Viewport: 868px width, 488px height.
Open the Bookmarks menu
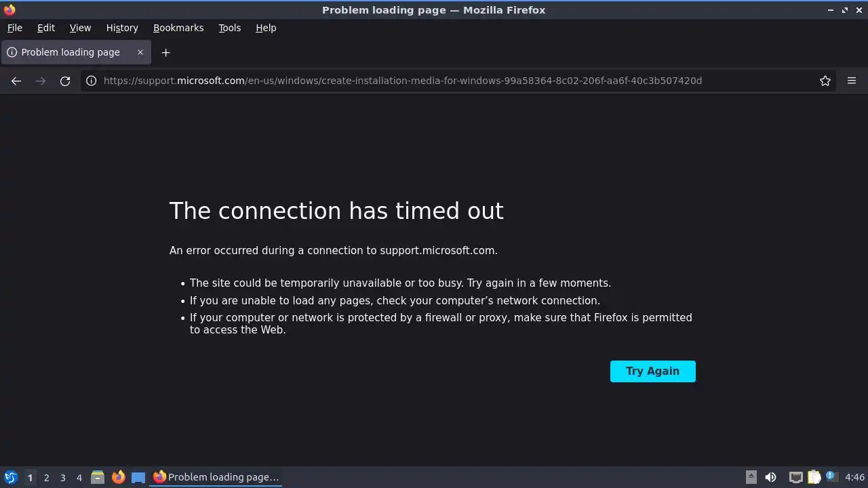click(178, 28)
